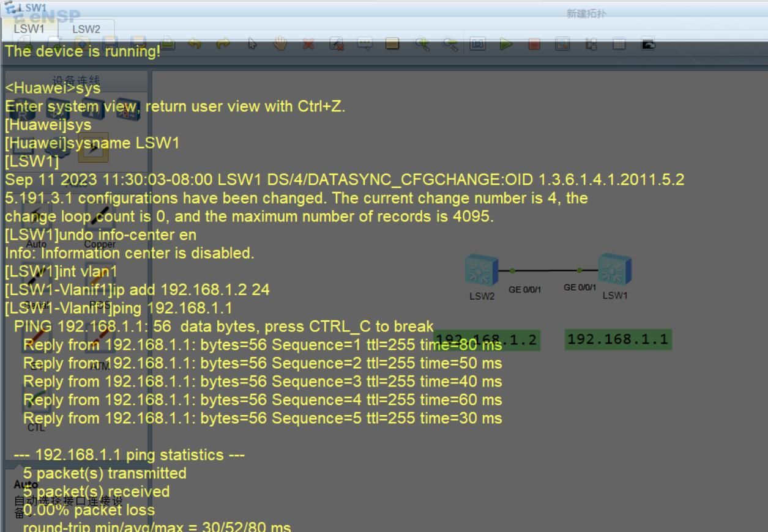The height and width of the screenshot is (532, 768).
Task: Add a text note with the note icon
Action: tap(365, 44)
